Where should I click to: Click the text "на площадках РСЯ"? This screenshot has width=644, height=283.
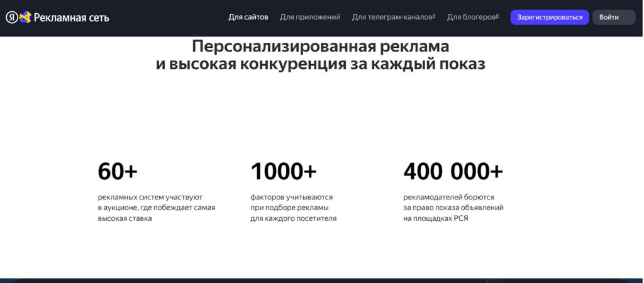tap(436, 218)
